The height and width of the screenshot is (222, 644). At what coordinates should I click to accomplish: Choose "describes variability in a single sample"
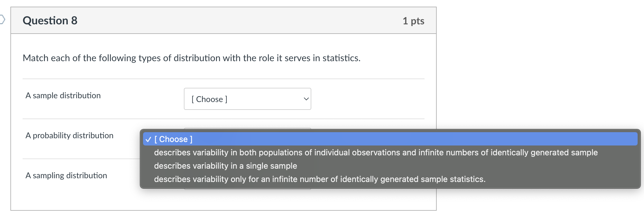(225, 166)
